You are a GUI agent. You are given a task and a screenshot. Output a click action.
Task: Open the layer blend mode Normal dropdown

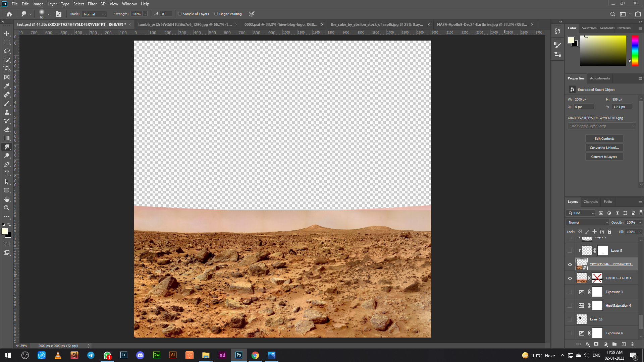[587, 222]
